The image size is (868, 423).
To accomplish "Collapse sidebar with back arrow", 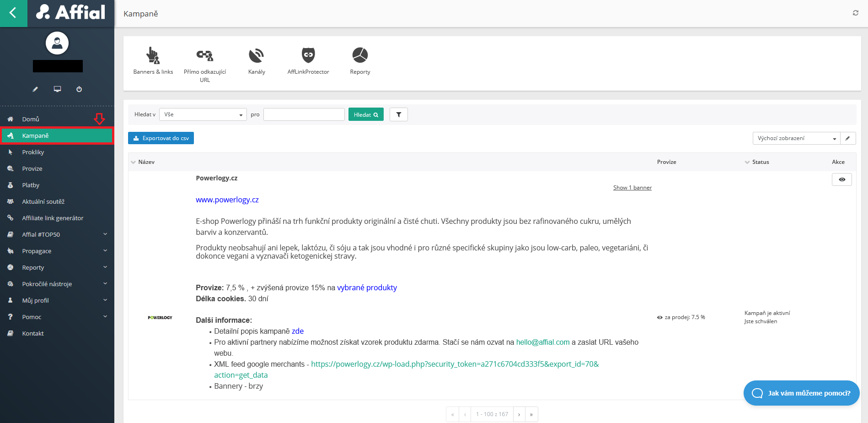I will [x=13, y=13].
